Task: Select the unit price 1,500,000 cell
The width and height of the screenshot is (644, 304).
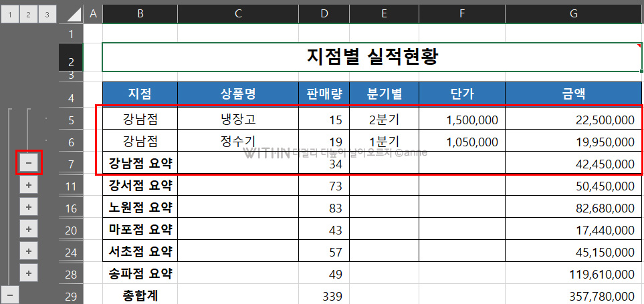Action: click(x=462, y=120)
